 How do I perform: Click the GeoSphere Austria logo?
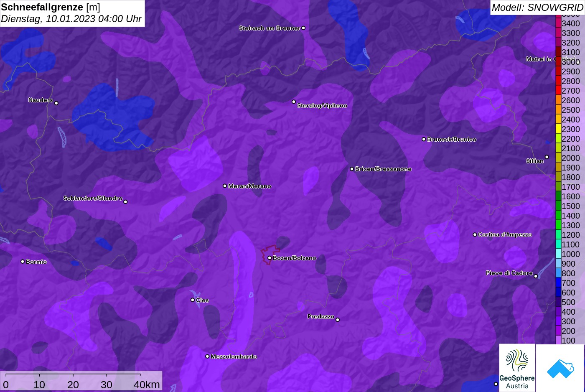(517, 368)
